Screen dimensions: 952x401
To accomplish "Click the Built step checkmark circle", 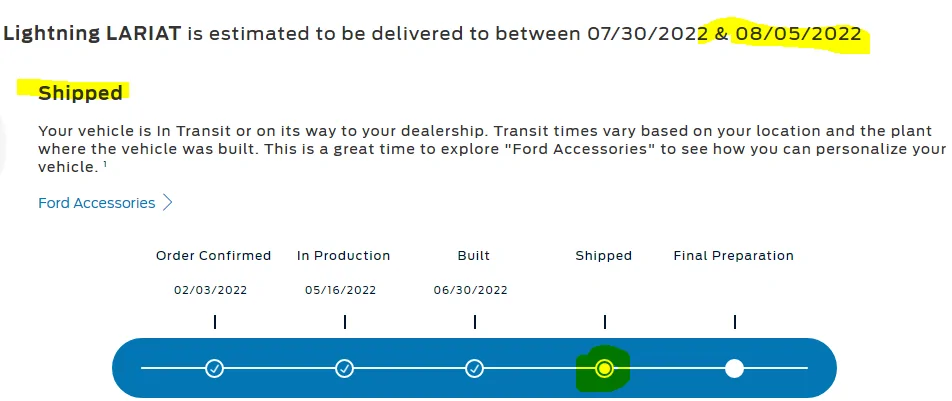I will [474, 368].
